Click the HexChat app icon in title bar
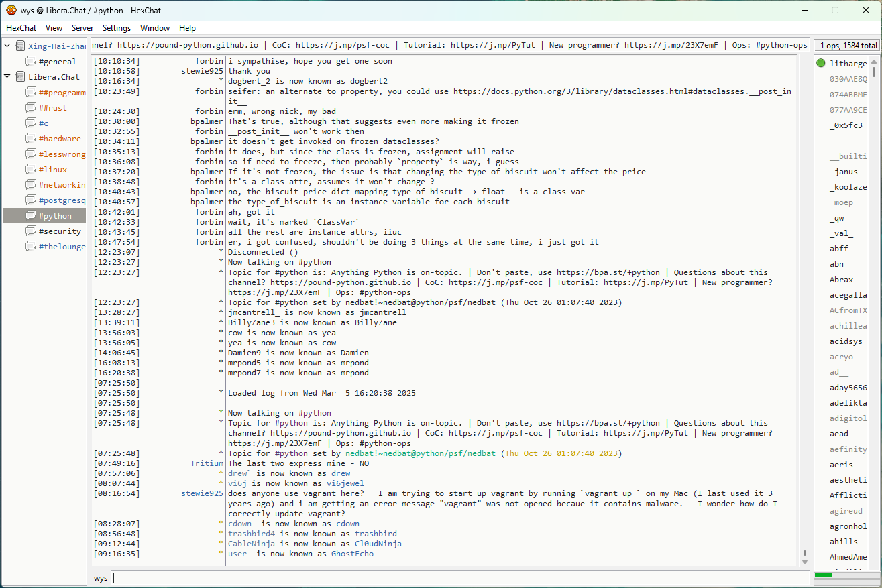Image resolution: width=882 pixels, height=588 pixels. 11,10
